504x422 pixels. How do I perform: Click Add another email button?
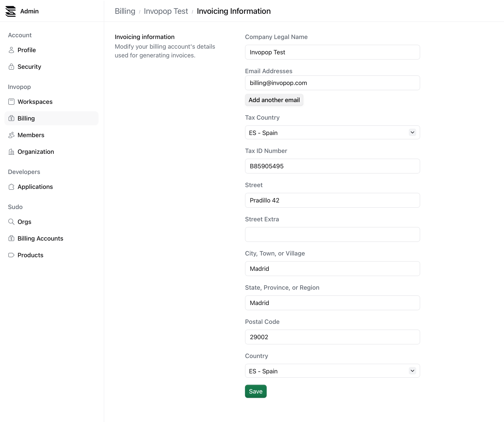(x=274, y=100)
